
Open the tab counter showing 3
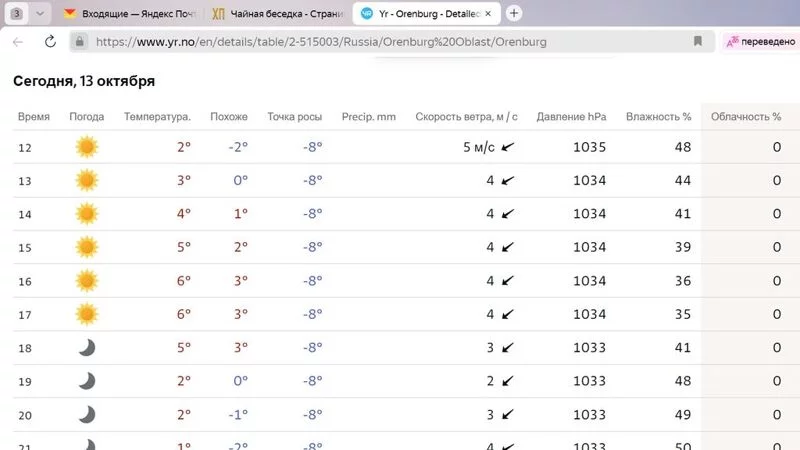point(16,14)
